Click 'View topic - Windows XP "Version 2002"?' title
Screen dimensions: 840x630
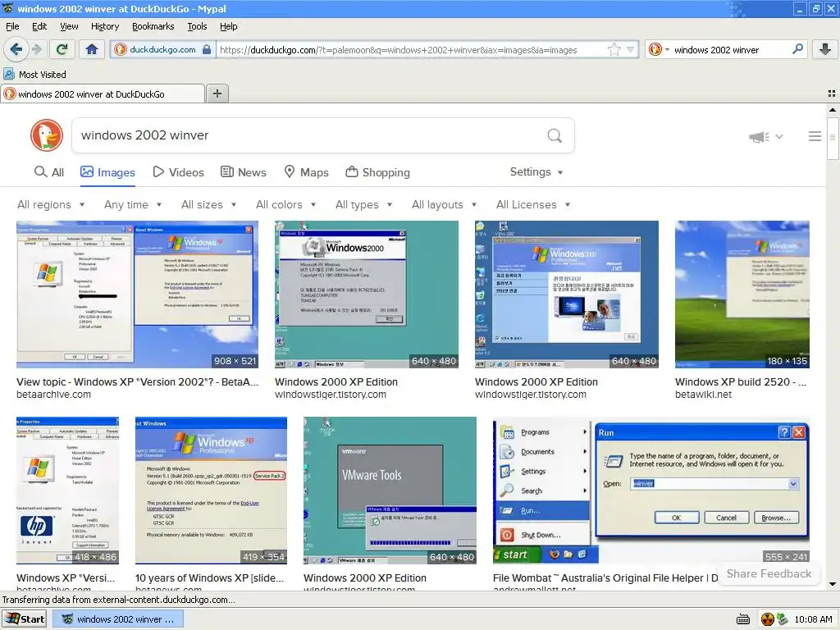point(137,382)
